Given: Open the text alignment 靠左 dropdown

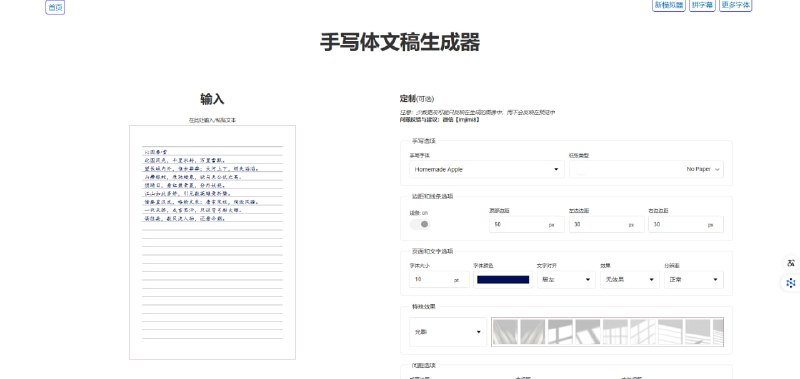Looking at the screenshot, I should point(566,280).
